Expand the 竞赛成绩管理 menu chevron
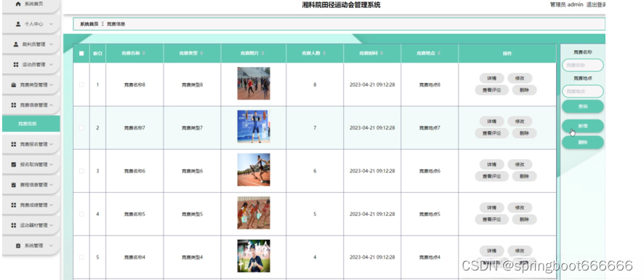Viewport: 644px width, 280px height. (51, 205)
